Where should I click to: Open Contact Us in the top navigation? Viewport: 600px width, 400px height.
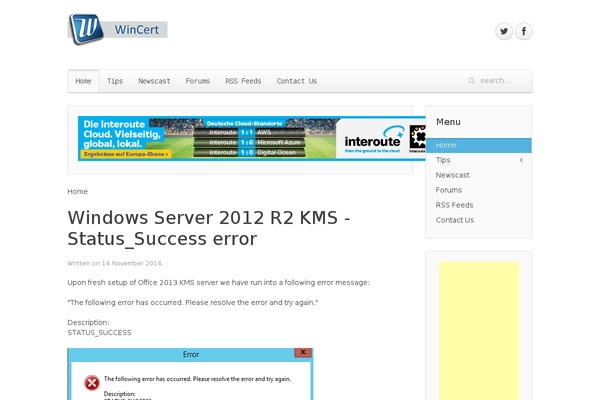297,81
